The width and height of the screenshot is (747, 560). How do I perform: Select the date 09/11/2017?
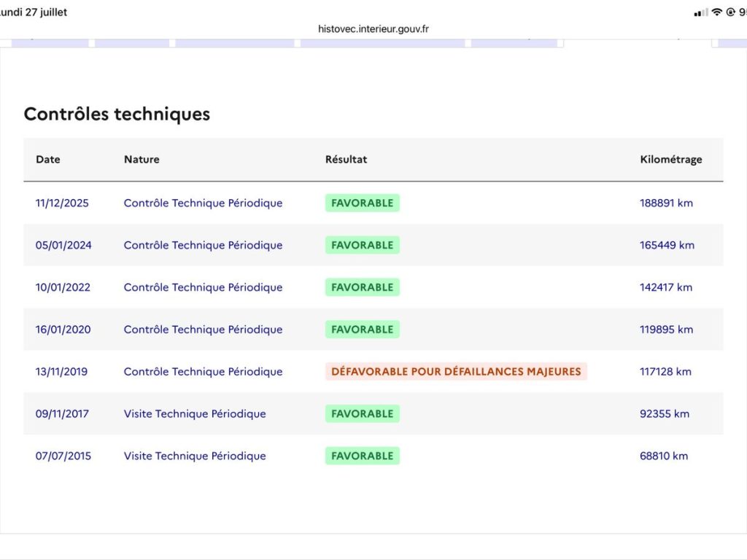click(62, 414)
